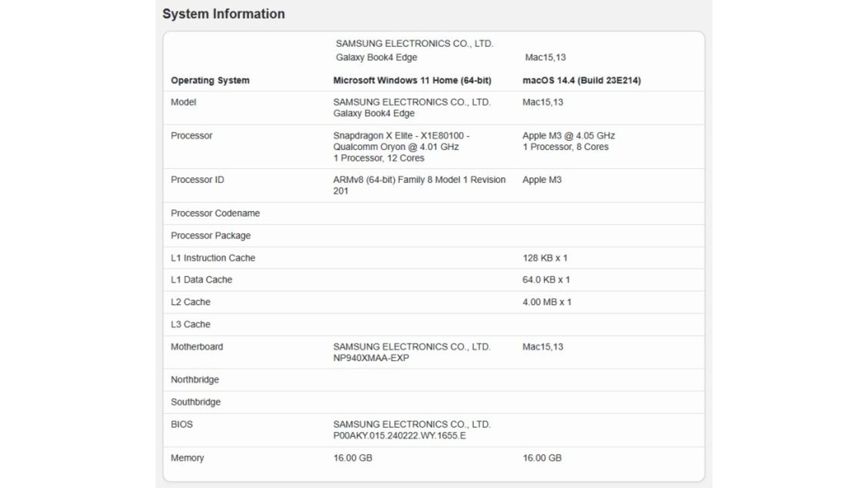Select Microsoft Windows 11 Home (64-bit) value

pos(412,80)
